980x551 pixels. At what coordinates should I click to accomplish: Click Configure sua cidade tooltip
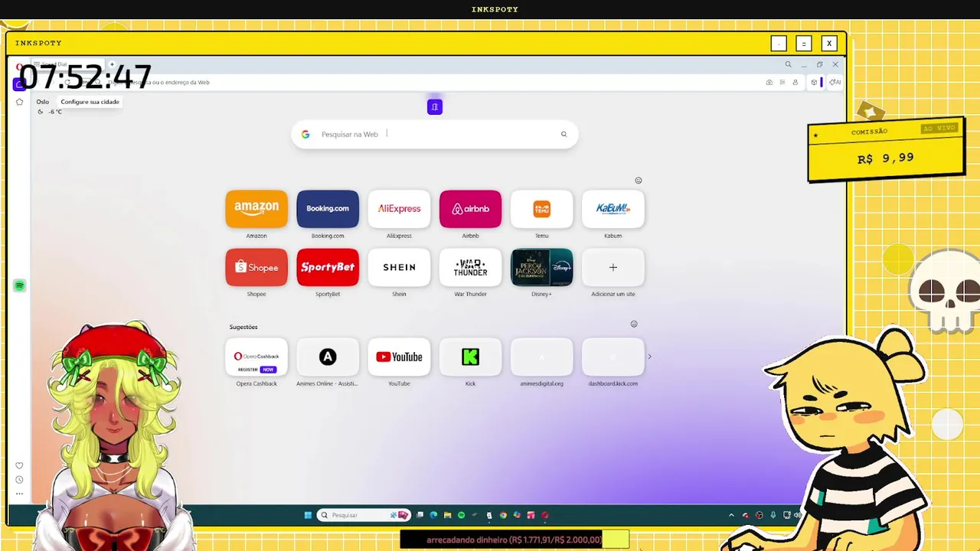[x=90, y=102]
